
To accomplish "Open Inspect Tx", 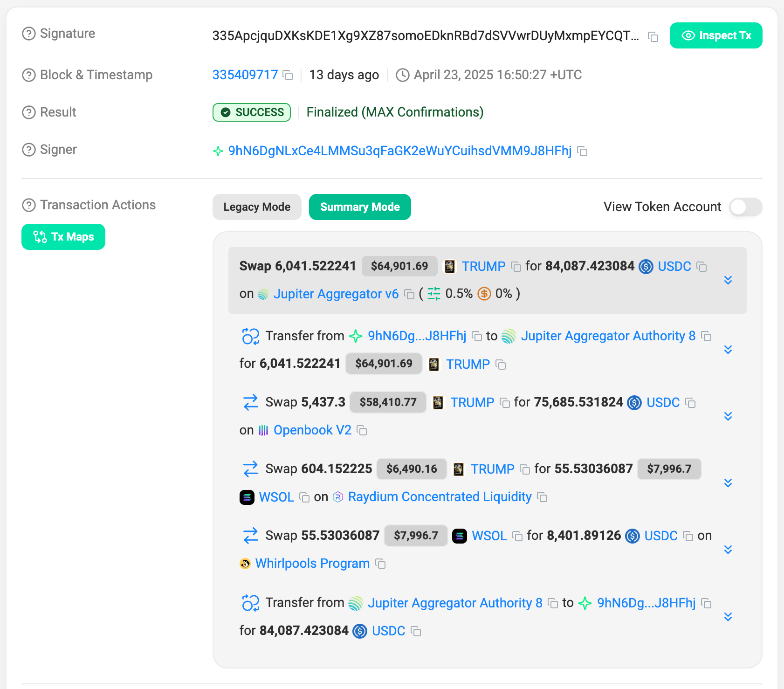I will click(x=716, y=35).
